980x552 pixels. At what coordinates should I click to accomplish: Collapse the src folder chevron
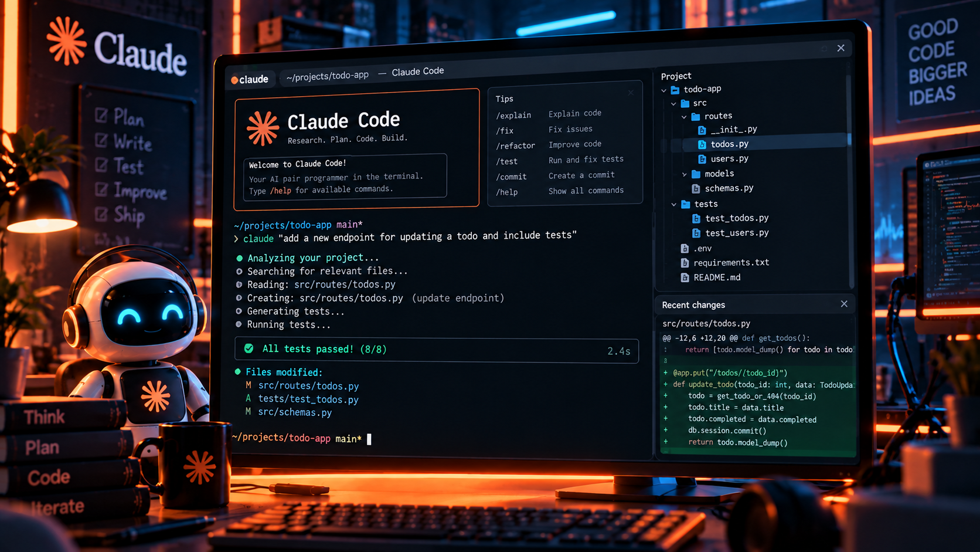point(674,104)
